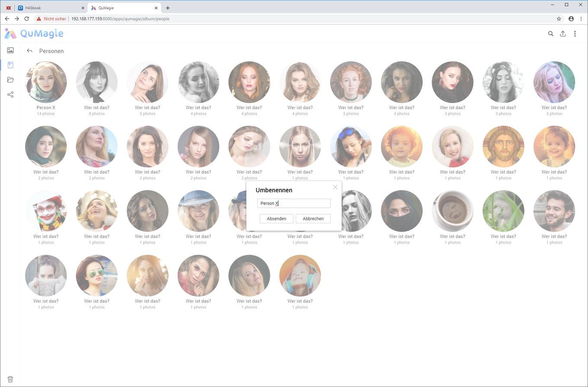Switch to the HASbook tab
The image size is (588, 387).
51,8
